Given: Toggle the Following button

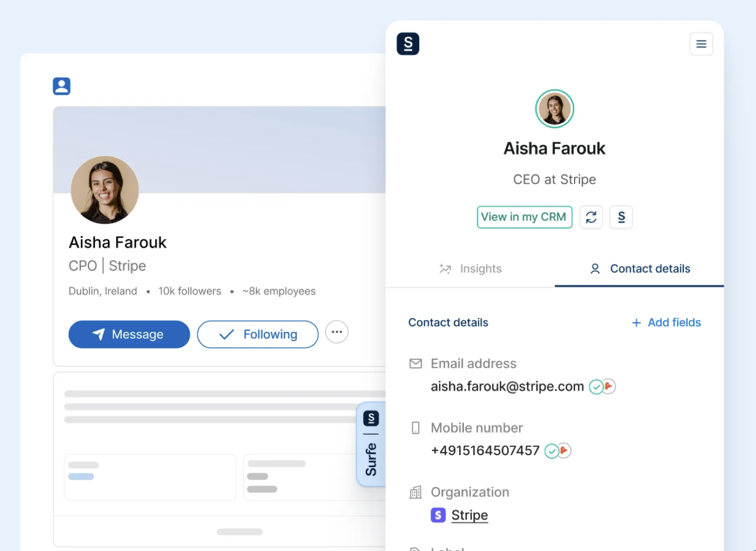Looking at the screenshot, I should [258, 334].
